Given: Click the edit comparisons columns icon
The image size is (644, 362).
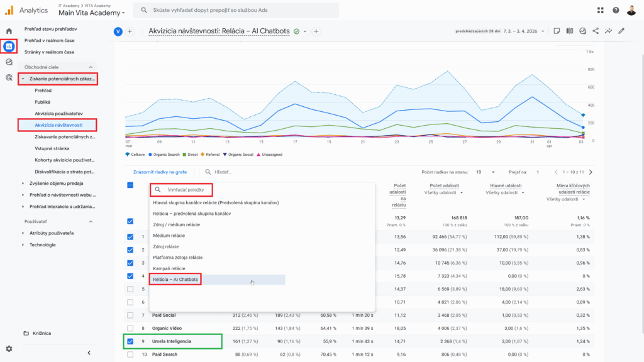Looking at the screenshot, I should point(570,31).
